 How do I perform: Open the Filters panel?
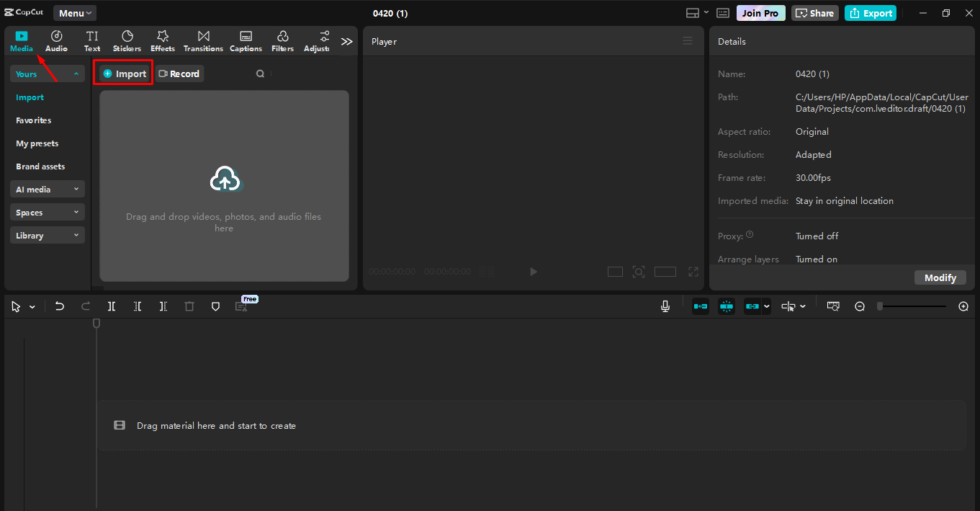click(282, 40)
